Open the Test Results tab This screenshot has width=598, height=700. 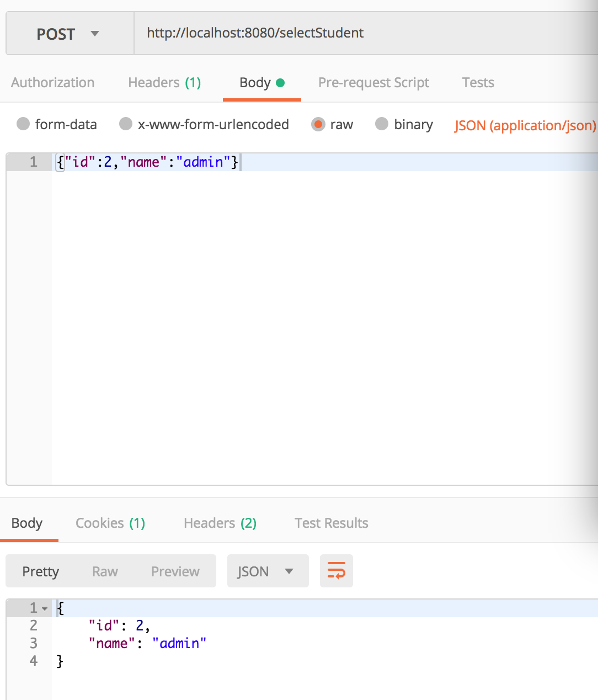332,523
